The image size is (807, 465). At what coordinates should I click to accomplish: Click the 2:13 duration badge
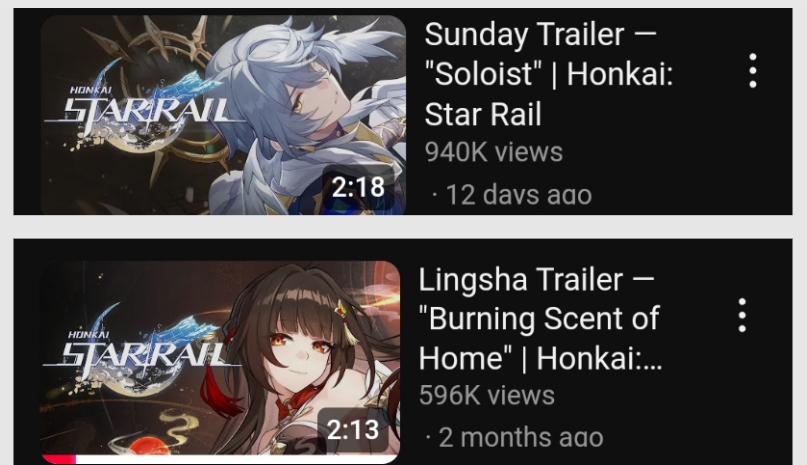coord(353,430)
